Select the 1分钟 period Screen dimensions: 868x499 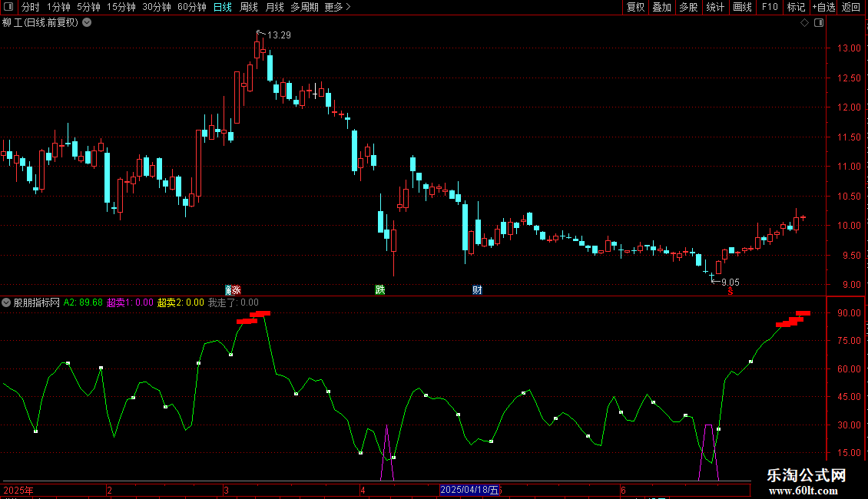pyautogui.click(x=58, y=7)
